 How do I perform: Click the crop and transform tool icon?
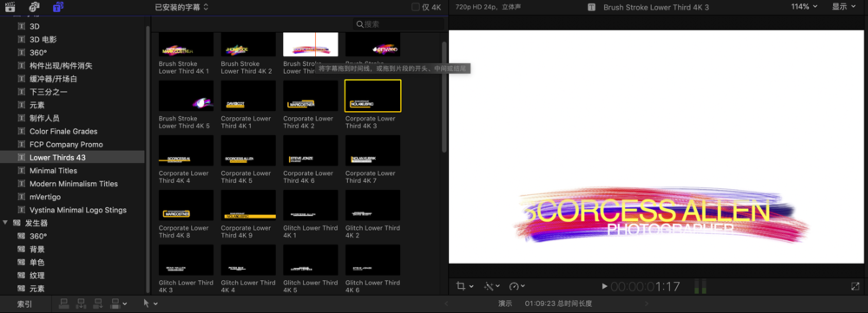[461, 286]
